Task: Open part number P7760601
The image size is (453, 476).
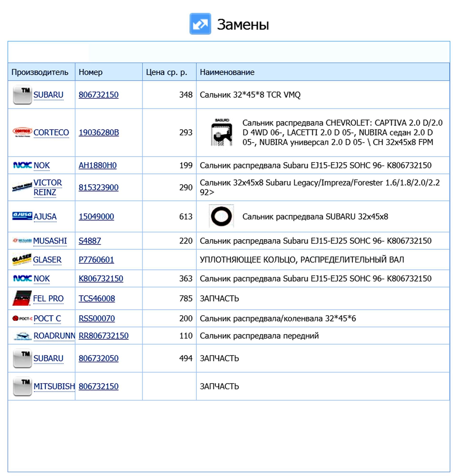Action: (x=96, y=259)
